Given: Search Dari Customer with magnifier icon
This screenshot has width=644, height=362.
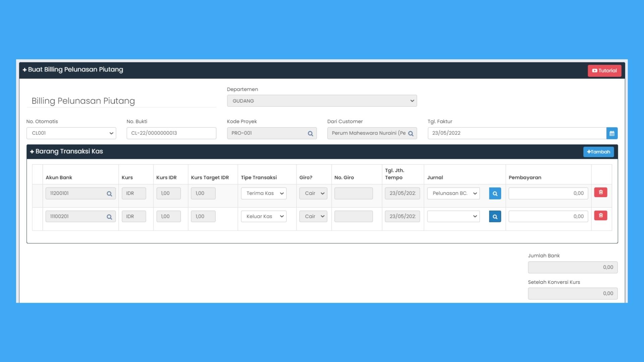Looking at the screenshot, I should tap(411, 133).
